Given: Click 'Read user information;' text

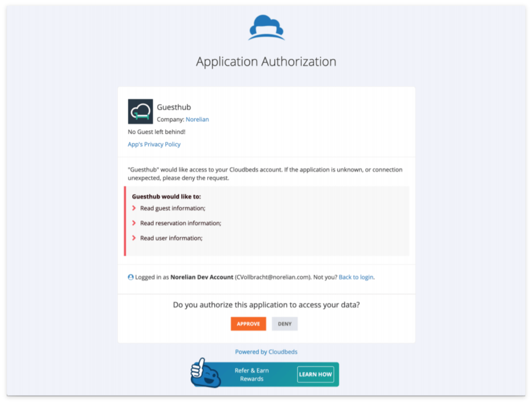Looking at the screenshot, I should click(172, 238).
